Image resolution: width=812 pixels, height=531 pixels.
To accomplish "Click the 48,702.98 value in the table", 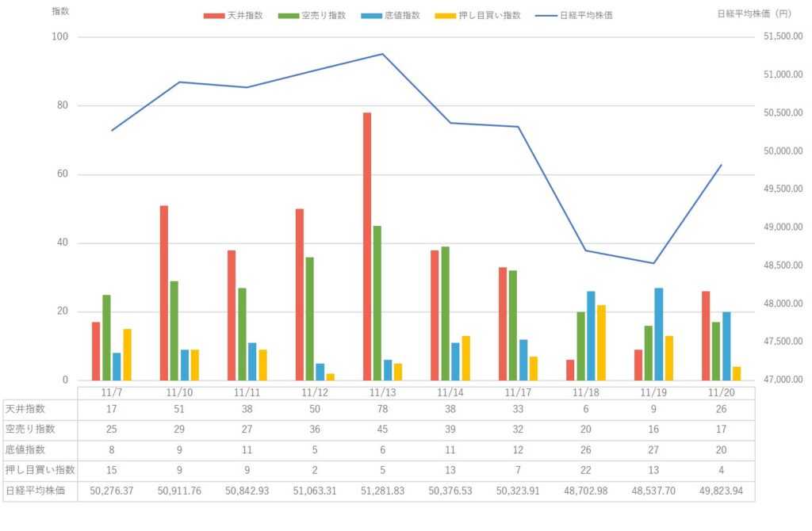I will click(x=585, y=491).
